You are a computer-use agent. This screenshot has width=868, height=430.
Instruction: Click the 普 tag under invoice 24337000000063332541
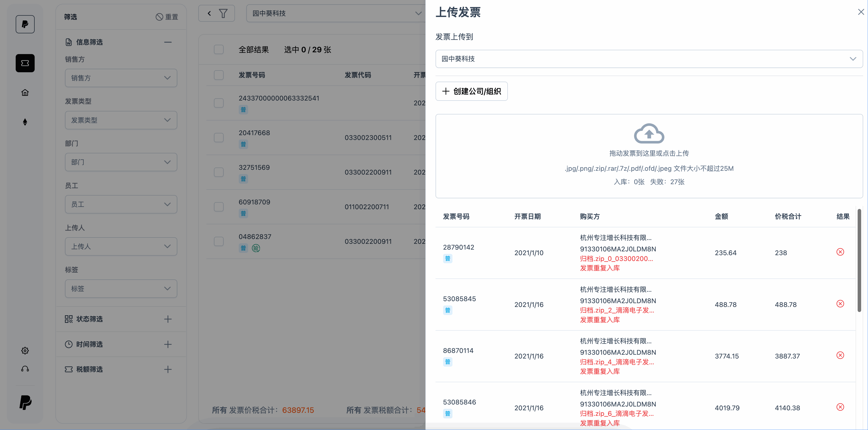pyautogui.click(x=243, y=109)
